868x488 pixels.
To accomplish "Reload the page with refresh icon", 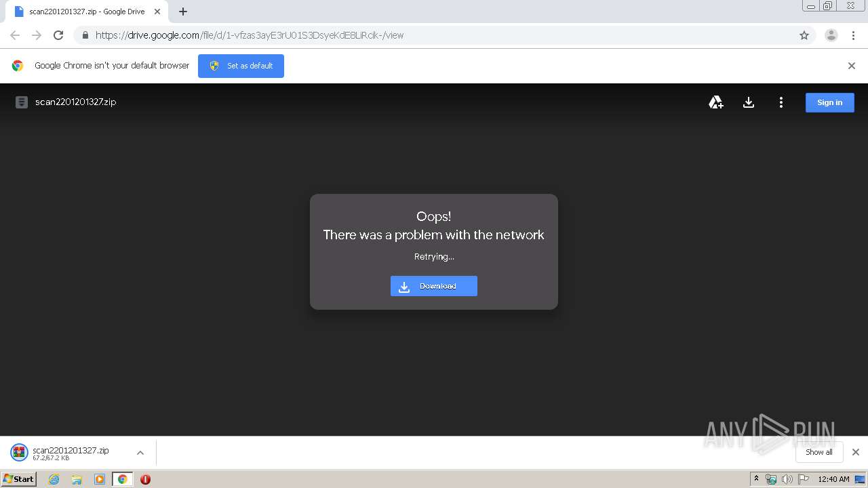I will (x=58, y=35).
